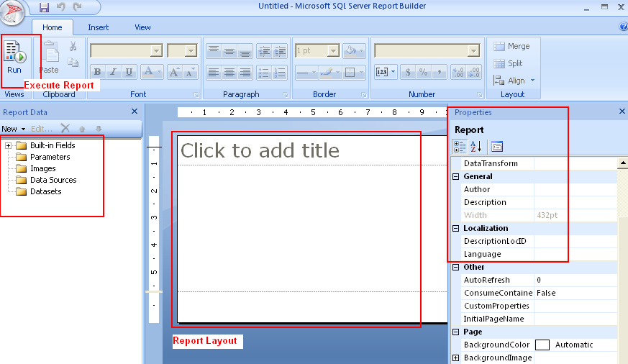Click the Undo arrow
Viewport: 628px width, 364px height.
pyautogui.click(x=60, y=6)
